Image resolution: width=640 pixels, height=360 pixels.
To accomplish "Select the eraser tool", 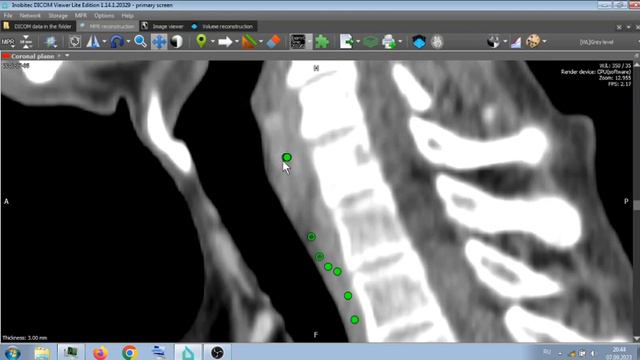I will coord(273,42).
